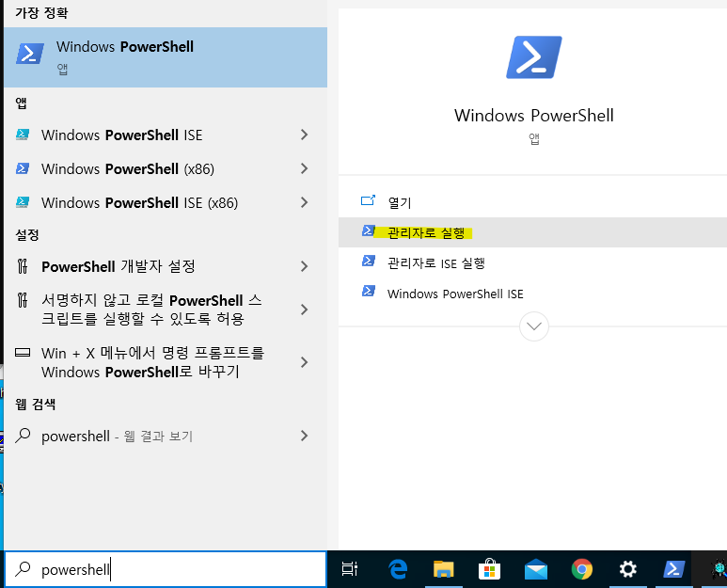Click the Windows PowerShell ISE app icon
Viewport: 727px width, 588px height.
tap(23, 135)
